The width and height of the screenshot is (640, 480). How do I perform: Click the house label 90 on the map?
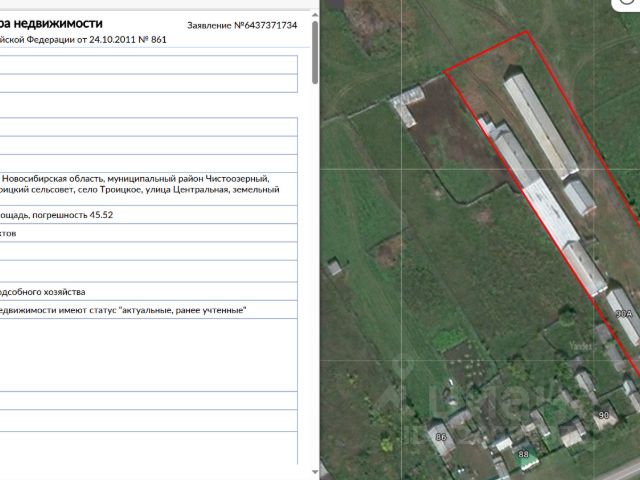604,415
